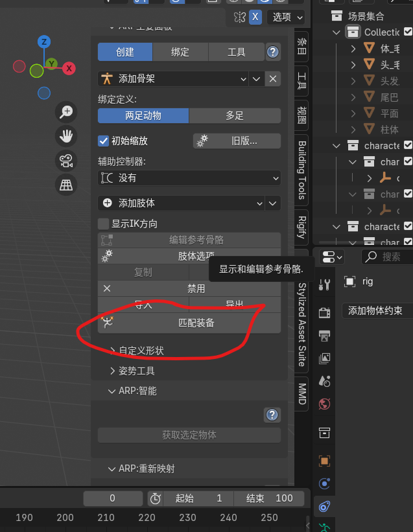
Task: Toggle the Collection visibility checkbox
Action: [x=408, y=32]
